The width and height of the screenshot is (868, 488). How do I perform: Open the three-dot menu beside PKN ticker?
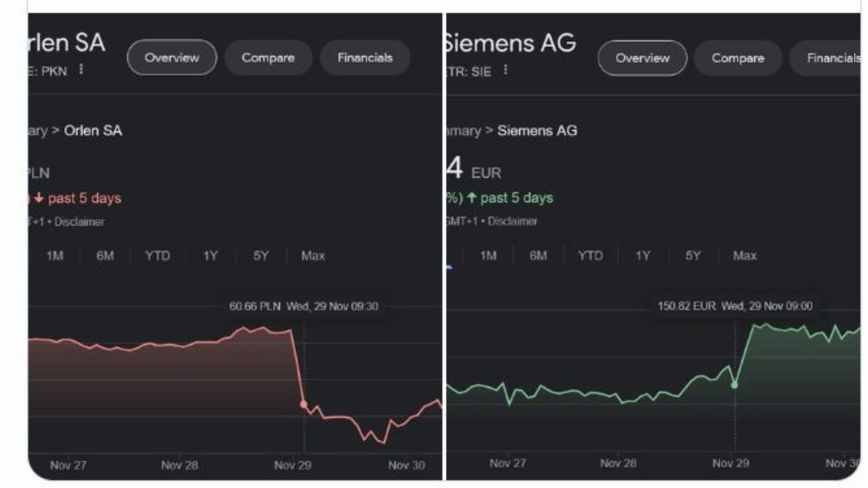[81, 70]
